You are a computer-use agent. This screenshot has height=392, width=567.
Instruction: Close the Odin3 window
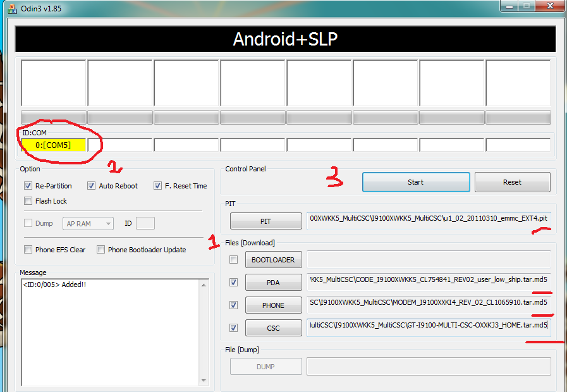tap(551, 6)
